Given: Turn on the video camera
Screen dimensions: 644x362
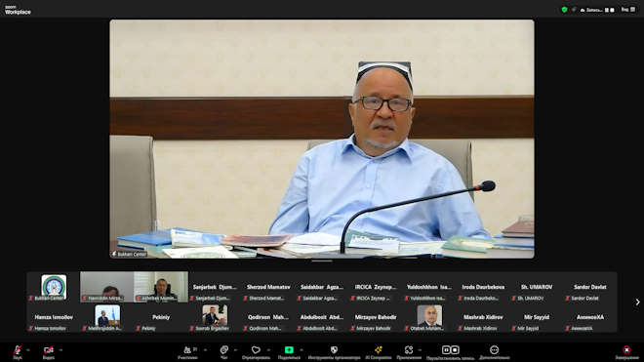Looking at the screenshot, I should coord(49,350).
